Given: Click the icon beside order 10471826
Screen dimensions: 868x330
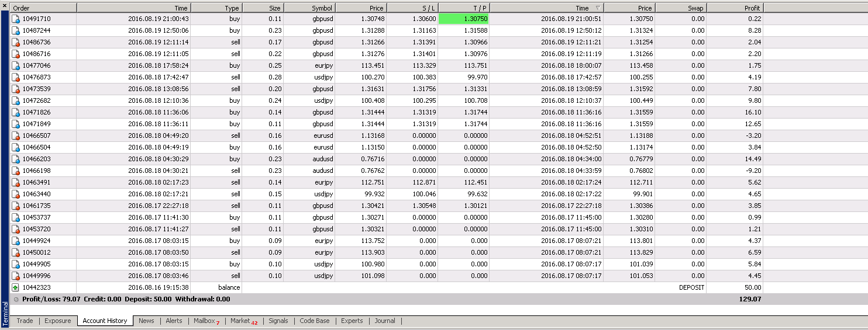Looking at the screenshot, I should [x=16, y=112].
